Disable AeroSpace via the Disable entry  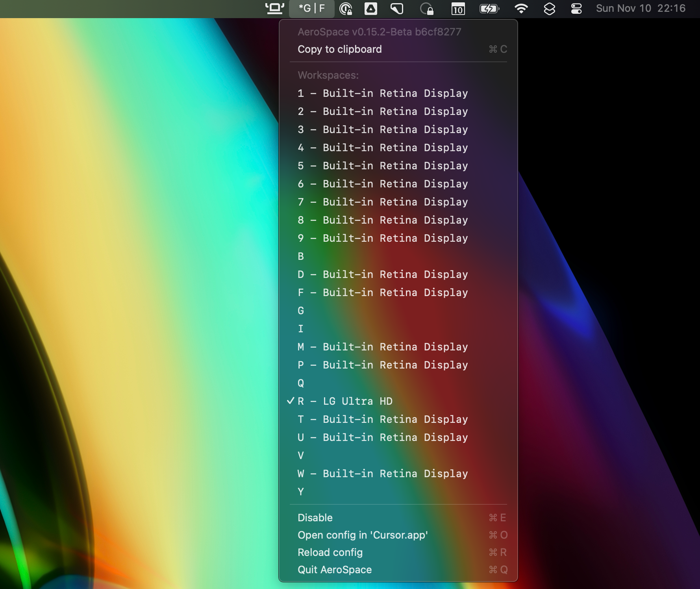coord(315,517)
